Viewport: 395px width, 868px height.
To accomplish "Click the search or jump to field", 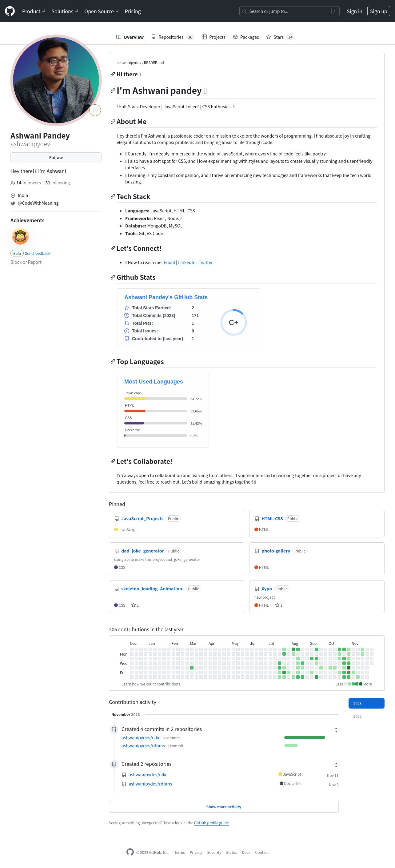I will click(289, 11).
